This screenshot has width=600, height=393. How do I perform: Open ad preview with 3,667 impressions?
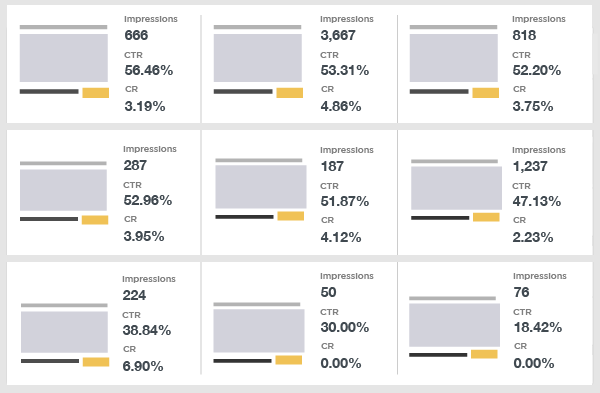pos(258,58)
